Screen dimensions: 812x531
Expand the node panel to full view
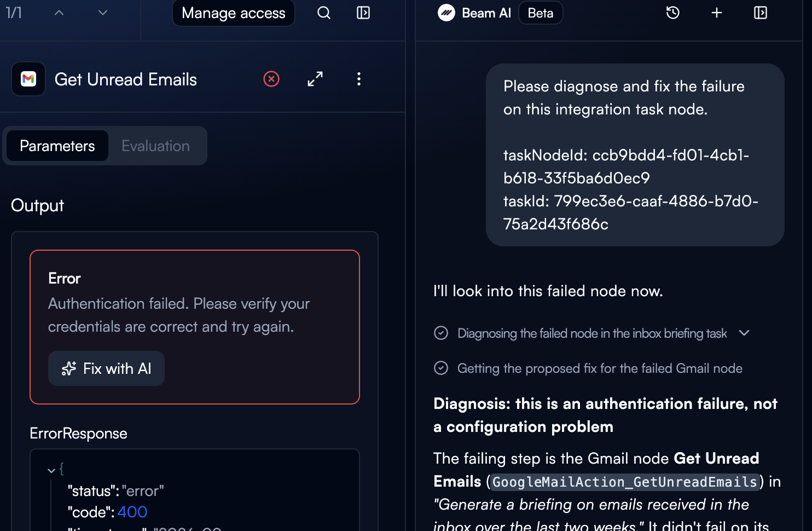coord(315,79)
